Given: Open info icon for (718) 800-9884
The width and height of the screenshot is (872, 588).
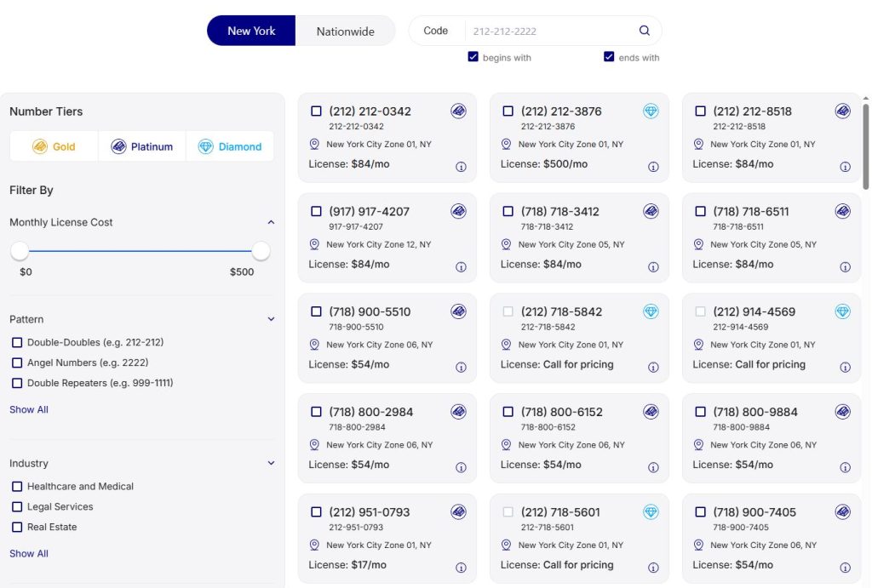Looking at the screenshot, I should click(x=846, y=467).
